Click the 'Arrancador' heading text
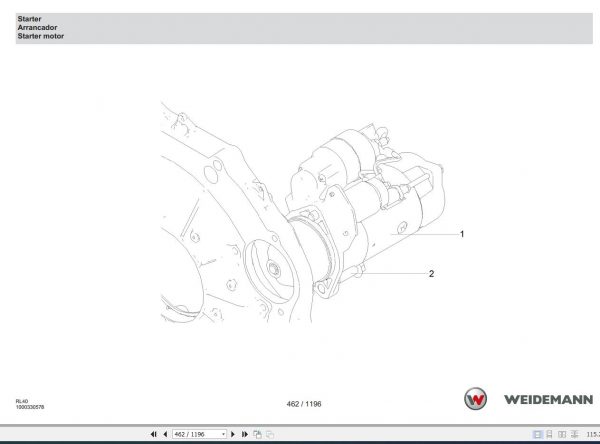The height and width of the screenshot is (444, 600). click(37, 28)
